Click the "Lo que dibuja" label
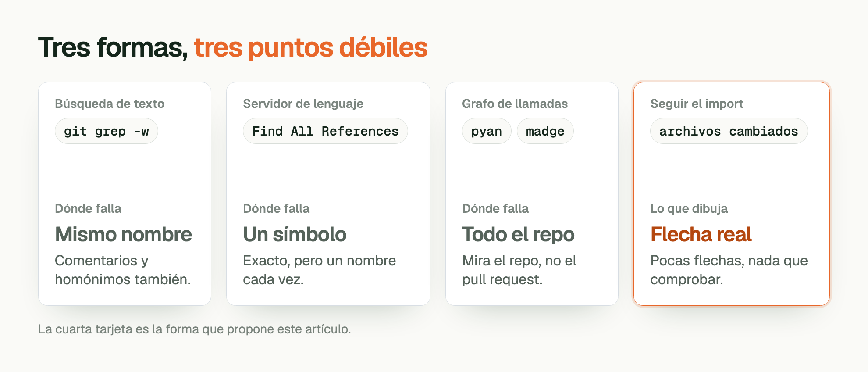Viewport: 868px width, 372px height. pyautogui.click(x=689, y=209)
